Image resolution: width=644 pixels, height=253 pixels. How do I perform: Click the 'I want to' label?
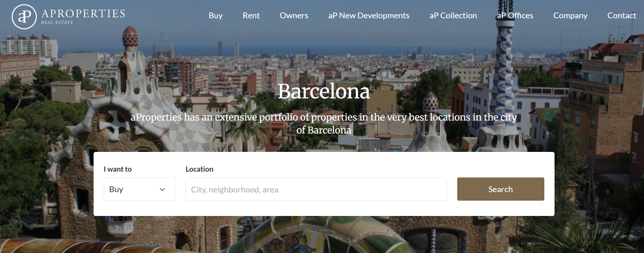118,169
